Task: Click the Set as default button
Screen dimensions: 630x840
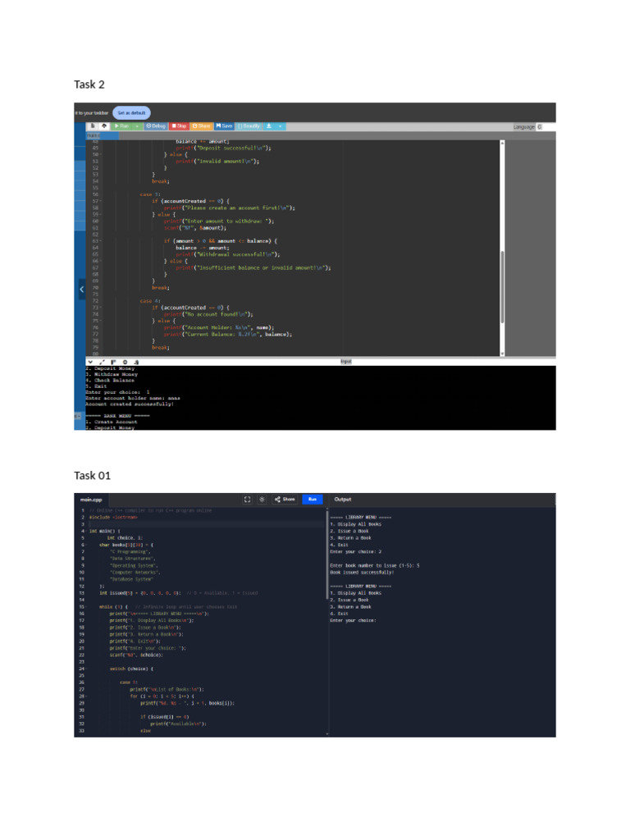Action: tap(131, 113)
